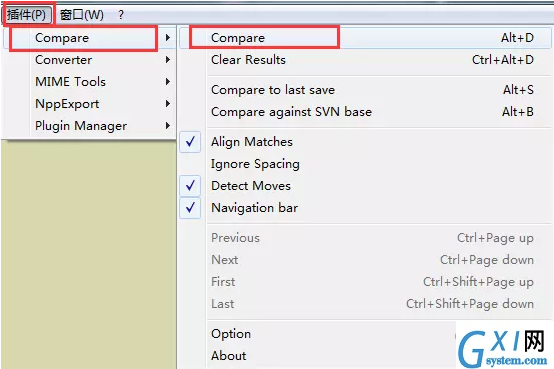554x369 pixels.
Task: Open the 插件(P) plugins menu
Action: (27, 15)
